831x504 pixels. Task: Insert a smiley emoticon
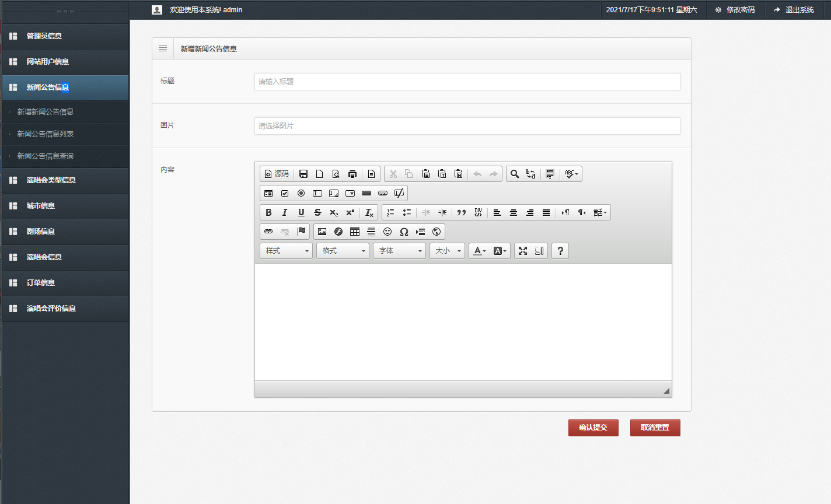tap(387, 232)
